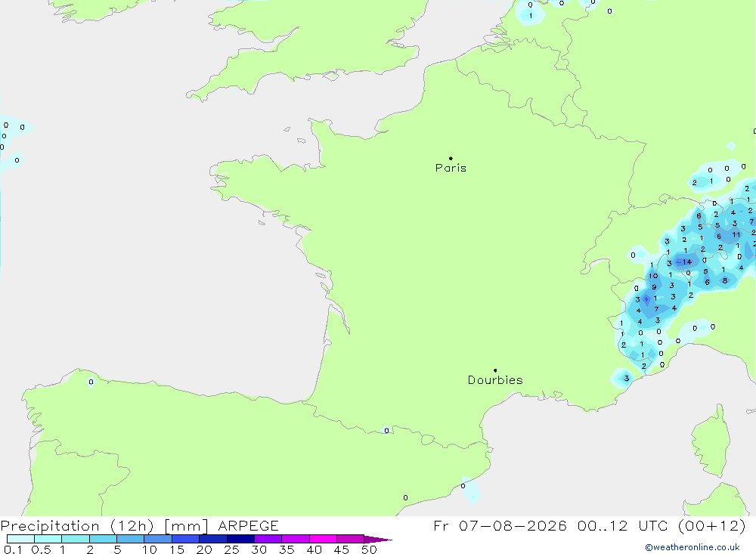Click the legend scale label '35'
Viewport: 756px width, 554px height.
coord(287,549)
